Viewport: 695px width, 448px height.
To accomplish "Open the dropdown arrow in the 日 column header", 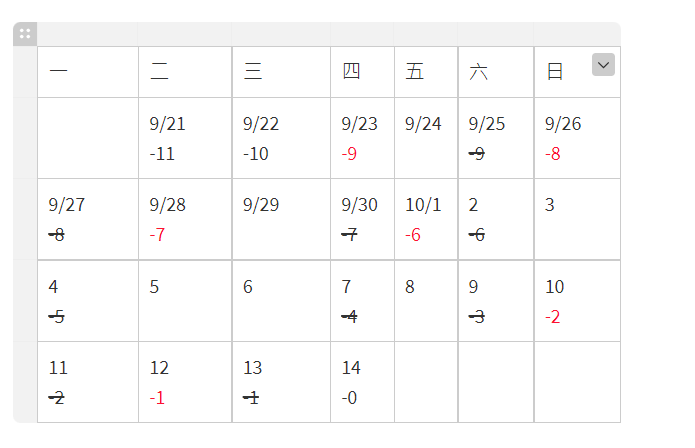I will (x=603, y=65).
